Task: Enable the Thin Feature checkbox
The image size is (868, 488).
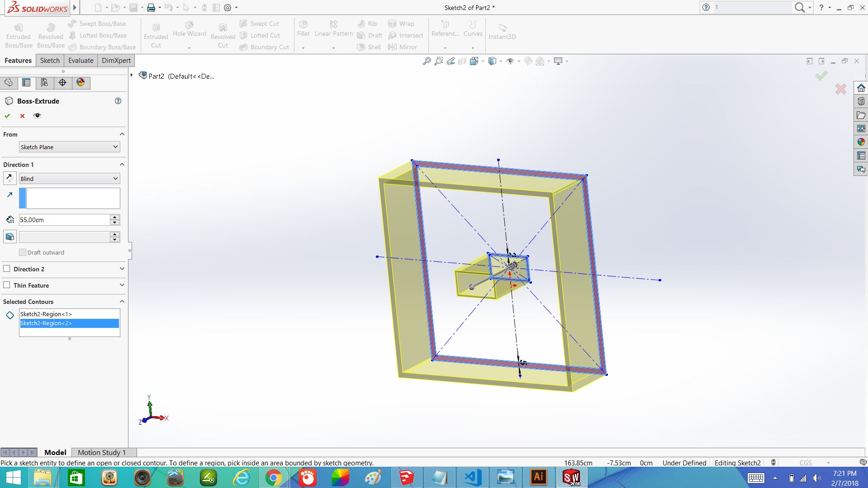Action: 7,285
